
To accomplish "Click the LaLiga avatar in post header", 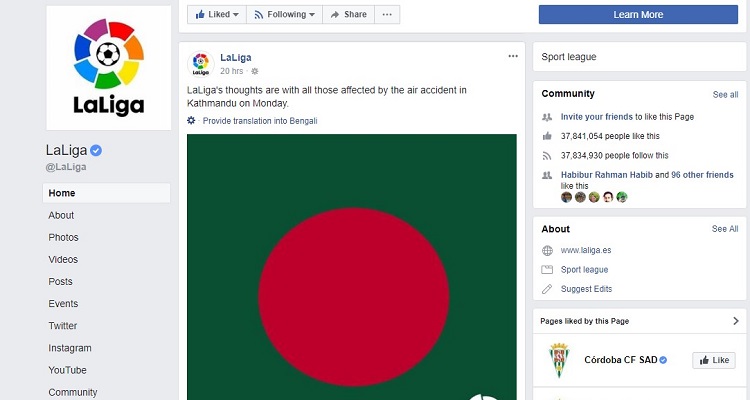I will point(201,63).
